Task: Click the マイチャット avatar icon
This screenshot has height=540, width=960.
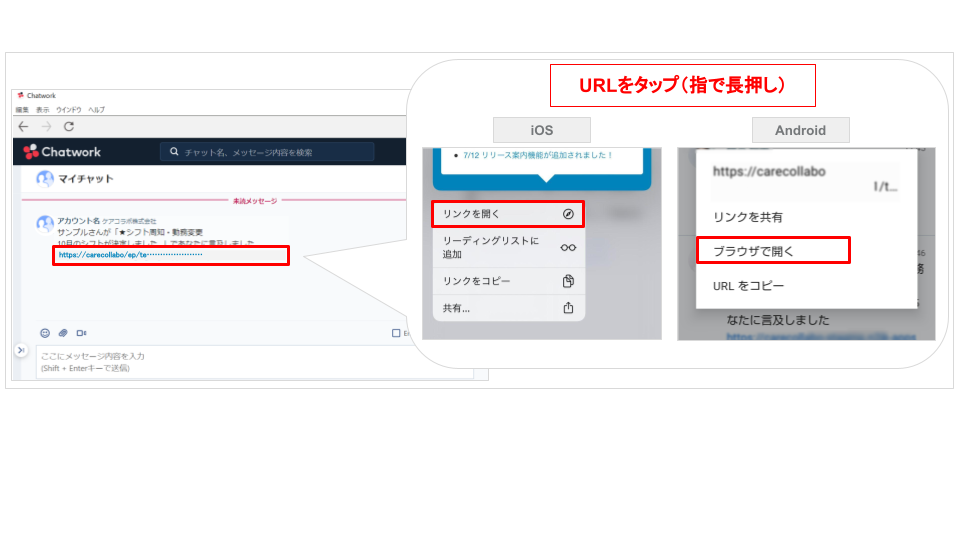Action: (x=45, y=179)
